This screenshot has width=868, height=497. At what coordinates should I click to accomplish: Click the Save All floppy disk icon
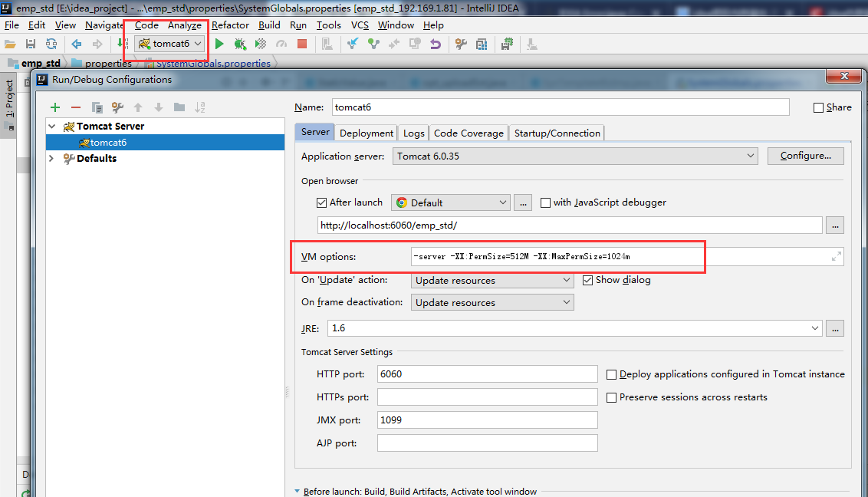point(31,44)
